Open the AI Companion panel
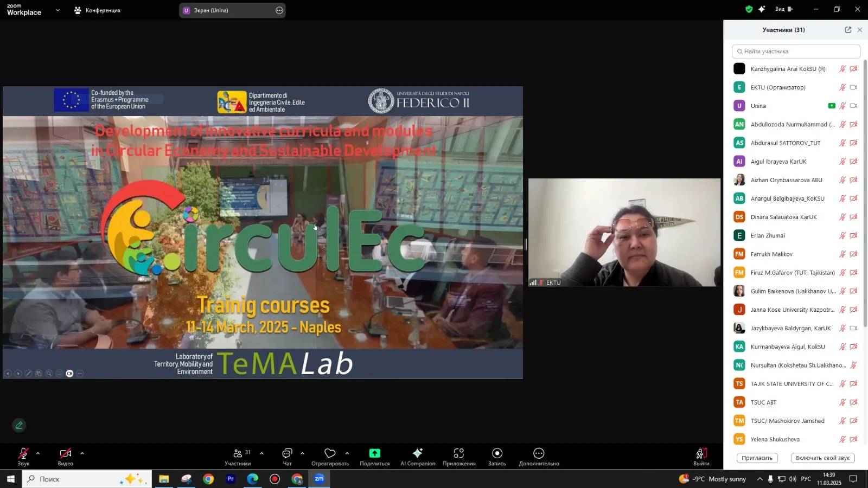The width and height of the screenshot is (868, 488). (x=417, y=454)
